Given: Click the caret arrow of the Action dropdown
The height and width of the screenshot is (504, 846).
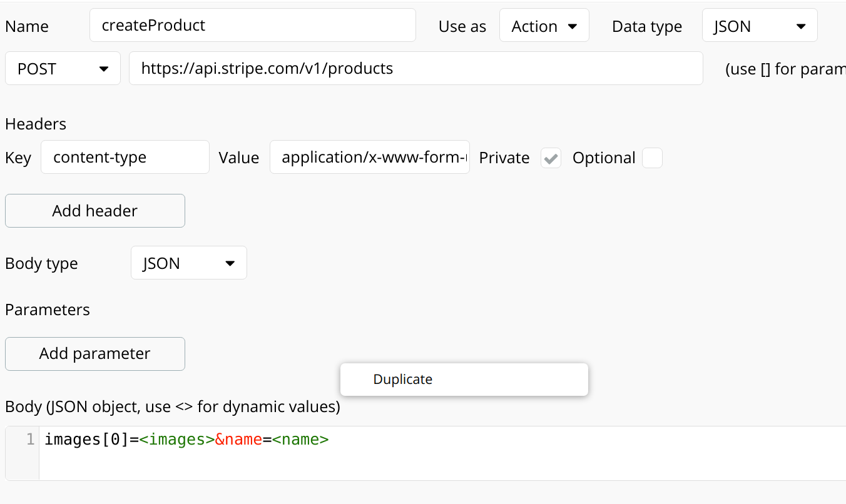Looking at the screenshot, I should [572, 26].
